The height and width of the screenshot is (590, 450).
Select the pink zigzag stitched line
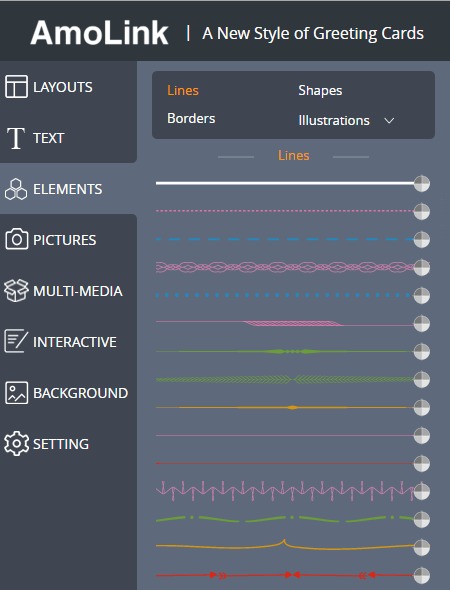click(x=285, y=491)
